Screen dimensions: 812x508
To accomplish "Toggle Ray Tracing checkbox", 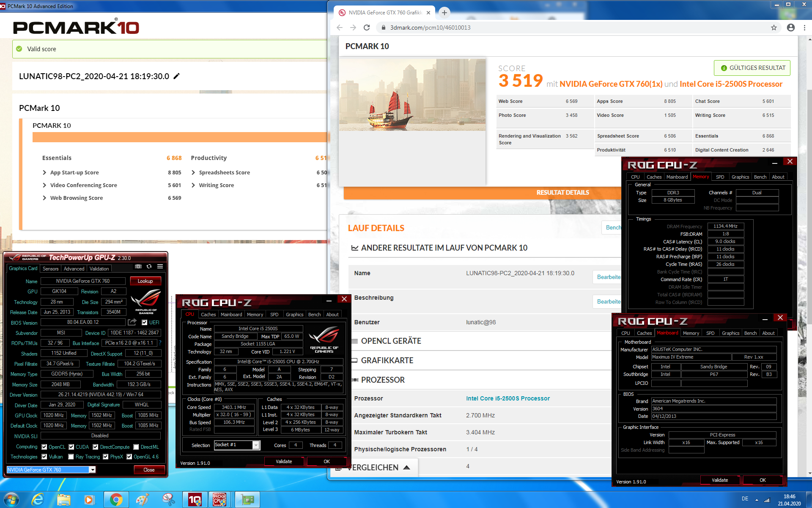I will coord(71,456).
